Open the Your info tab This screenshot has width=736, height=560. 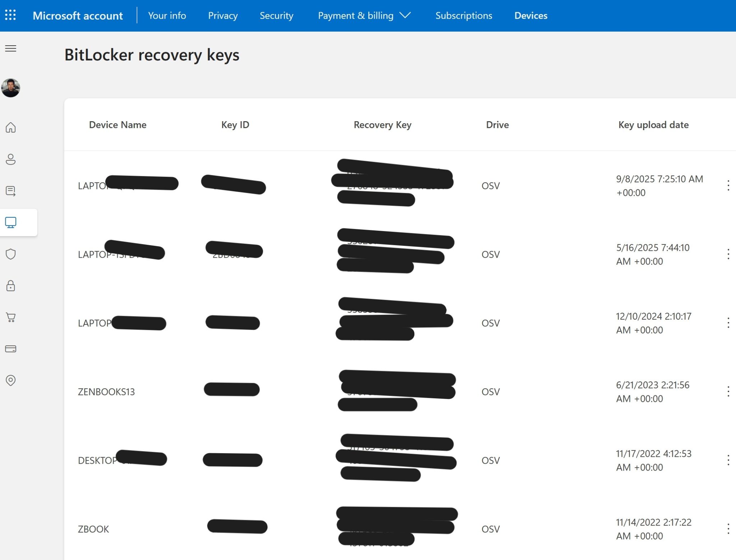[167, 15]
